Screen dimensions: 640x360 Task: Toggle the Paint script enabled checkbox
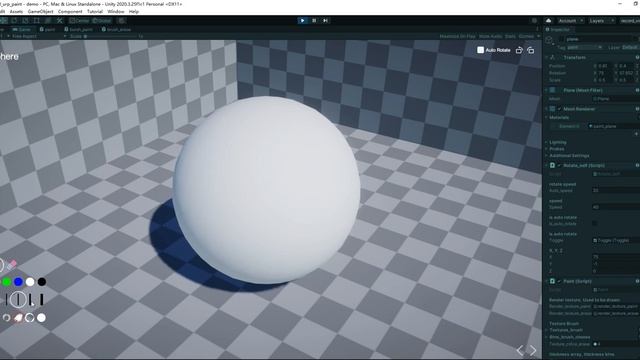coord(560,281)
